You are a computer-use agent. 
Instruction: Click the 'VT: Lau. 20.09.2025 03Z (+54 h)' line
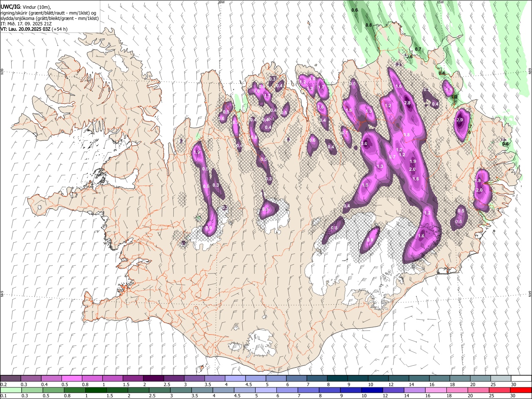pyautogui.click(x=34, y=29)
